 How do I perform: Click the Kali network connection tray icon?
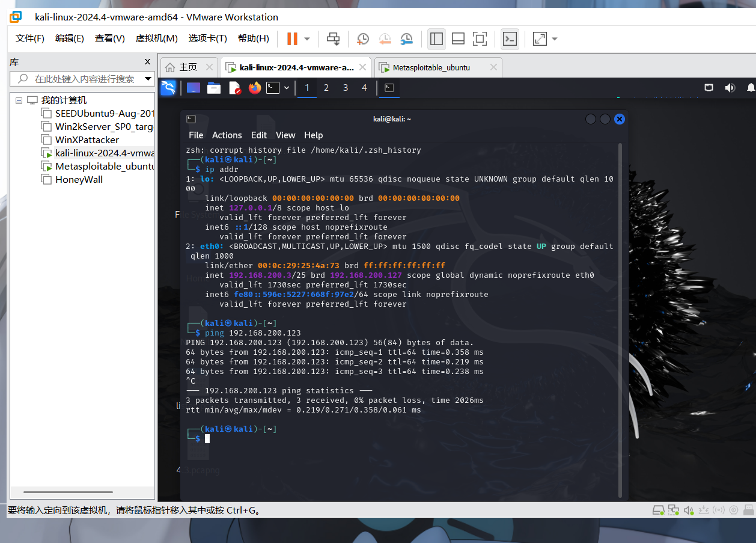point(709,88)
